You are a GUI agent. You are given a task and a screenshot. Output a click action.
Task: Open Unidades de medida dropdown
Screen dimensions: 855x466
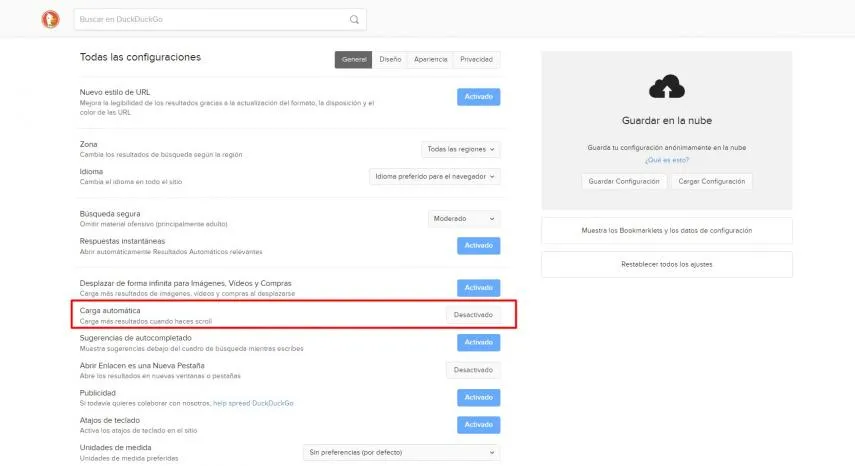point(401,452)
